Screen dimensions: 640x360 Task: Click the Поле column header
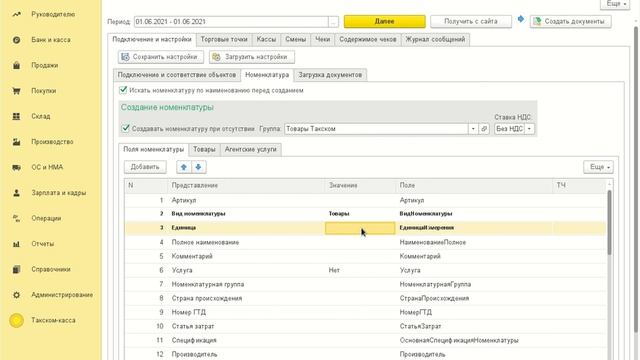(x=474, y=185)
